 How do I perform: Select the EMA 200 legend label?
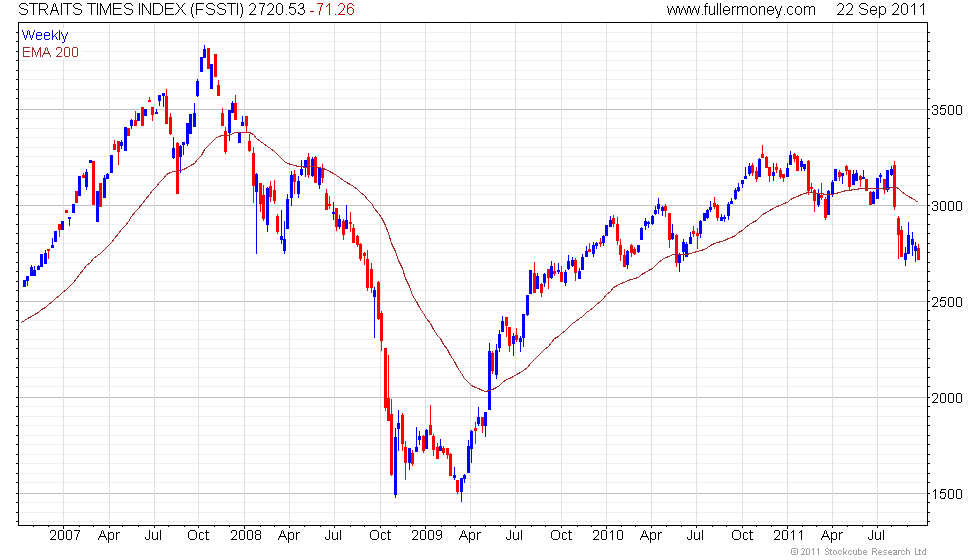(x=50, y=52)
